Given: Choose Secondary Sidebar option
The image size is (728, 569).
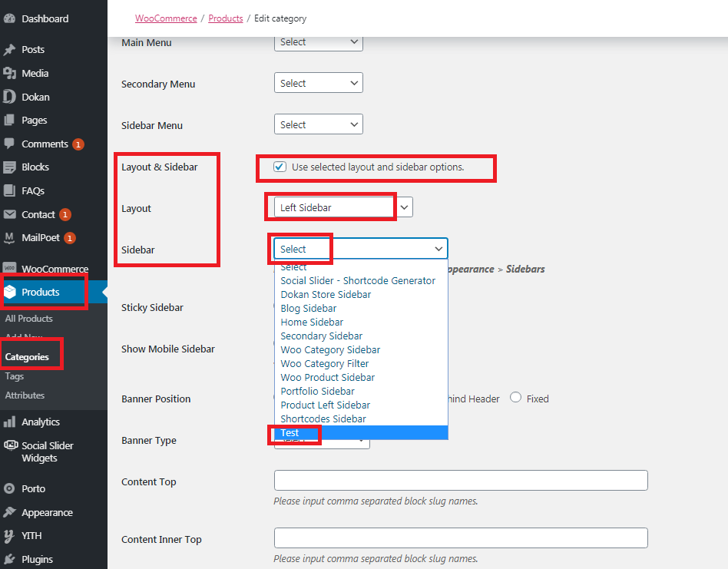Looking at the screenshot, I should 361,336.
